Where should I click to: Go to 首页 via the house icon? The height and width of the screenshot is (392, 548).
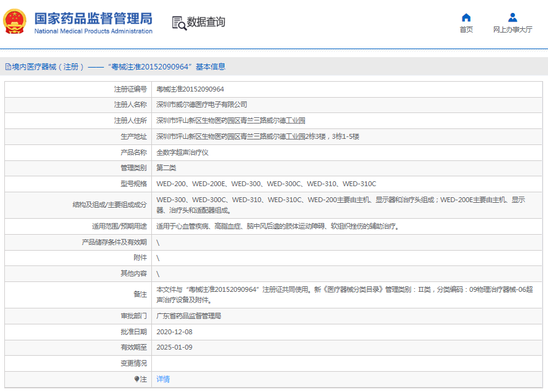tap(466, 17)
